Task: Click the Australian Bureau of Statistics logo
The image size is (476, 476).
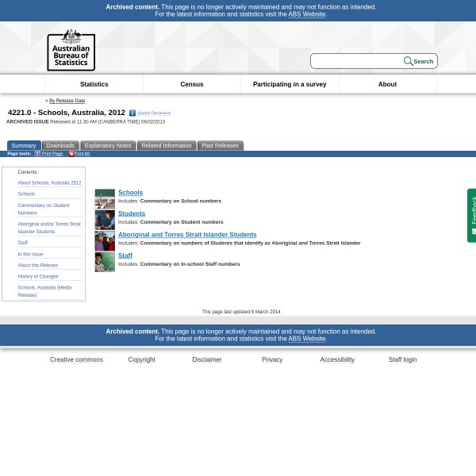Action: [x=71, y=49]
